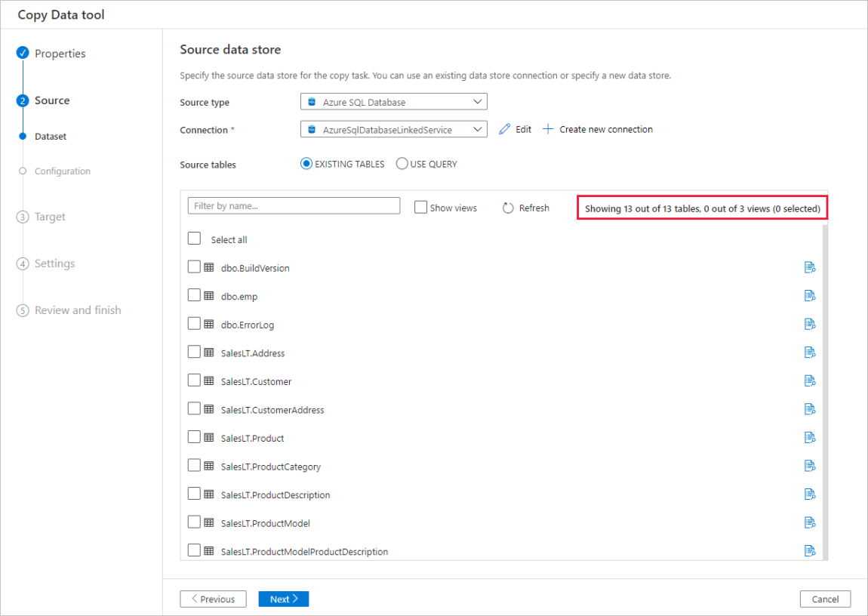Check the Show views checkbox
The image size is (868, 616).
[420, 208]
